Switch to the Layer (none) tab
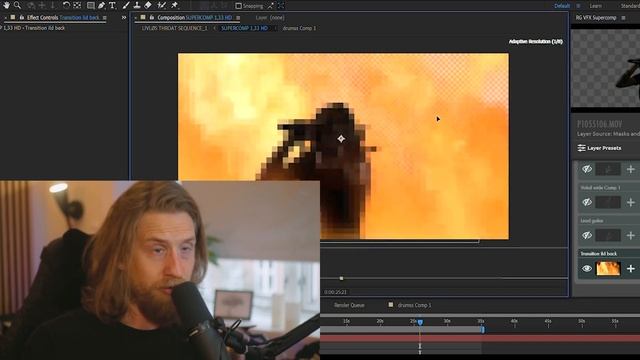Viewport: 640px width, 360px height. [x=270, y=18]
